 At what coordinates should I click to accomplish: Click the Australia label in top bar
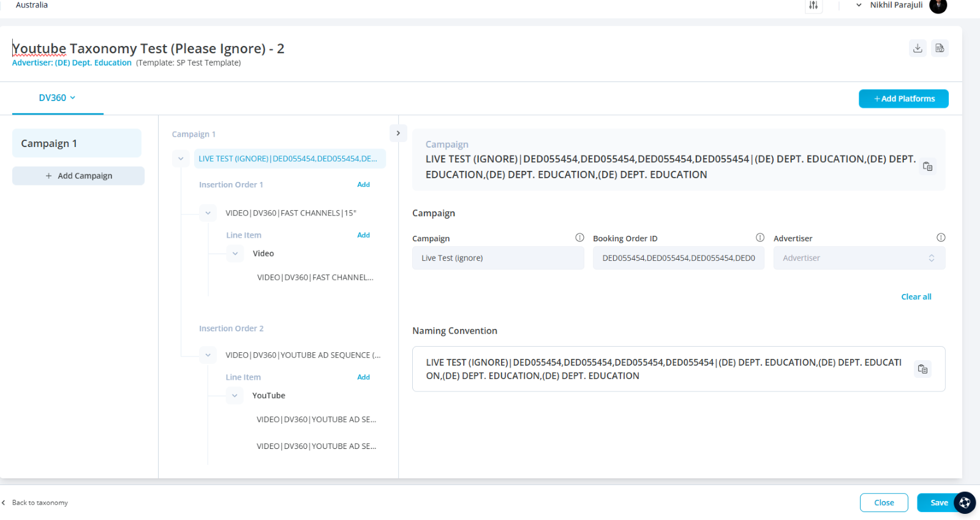[x=32, y=5]
